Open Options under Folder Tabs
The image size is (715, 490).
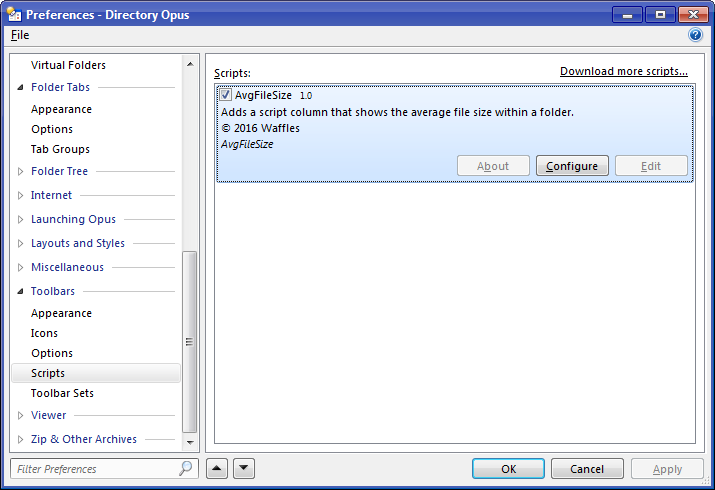[x=52, y=129]
